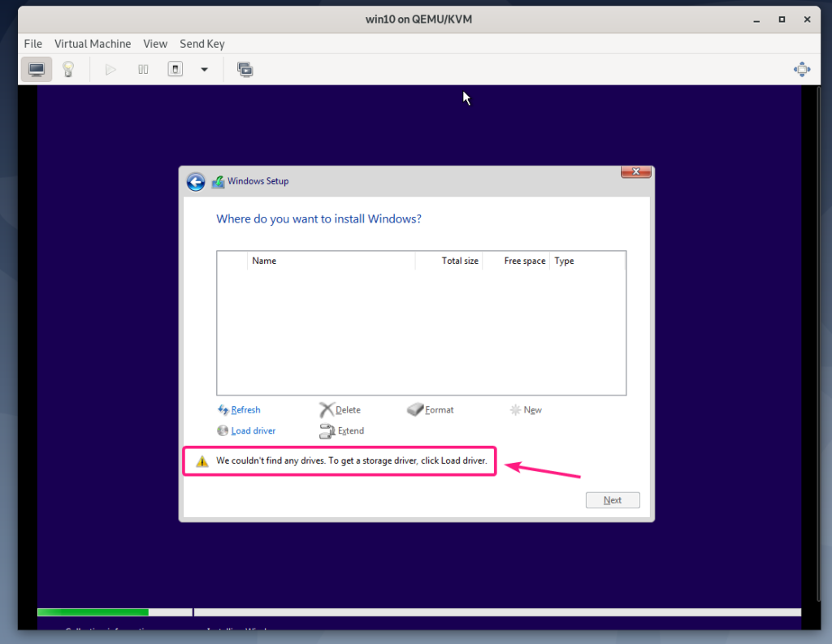Open the Send Key menu

pyautogui.click(x=202, y=44)
